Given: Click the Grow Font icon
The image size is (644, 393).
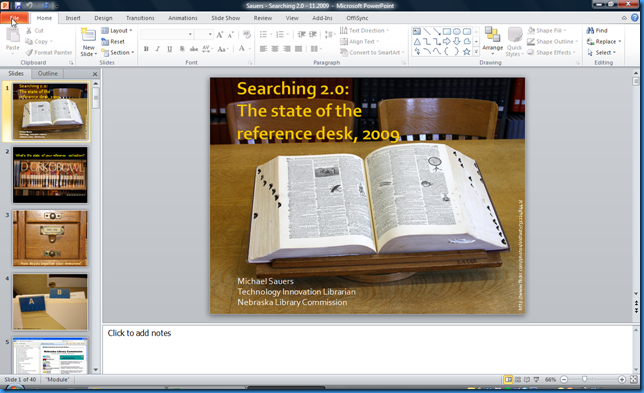Looking at the screenshot, I should [220, 35].
